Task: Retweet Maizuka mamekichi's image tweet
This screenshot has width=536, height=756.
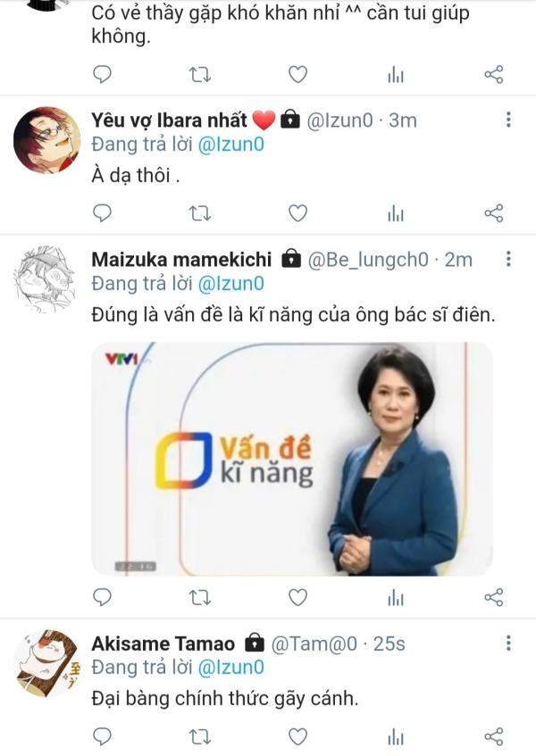Action: 200,596
